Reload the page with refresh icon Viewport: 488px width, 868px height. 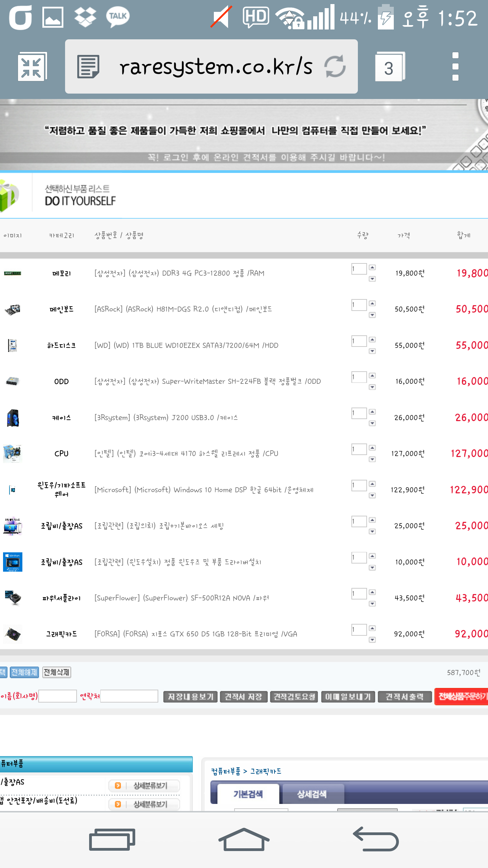point(335,67)
